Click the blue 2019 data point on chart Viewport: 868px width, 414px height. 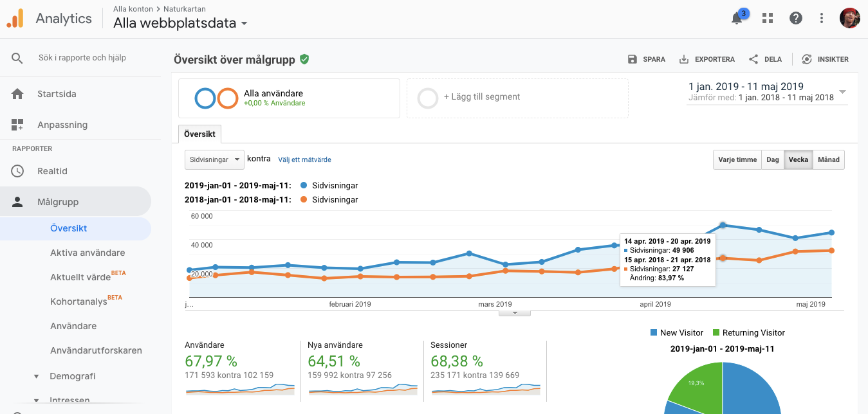coord(723,225)
